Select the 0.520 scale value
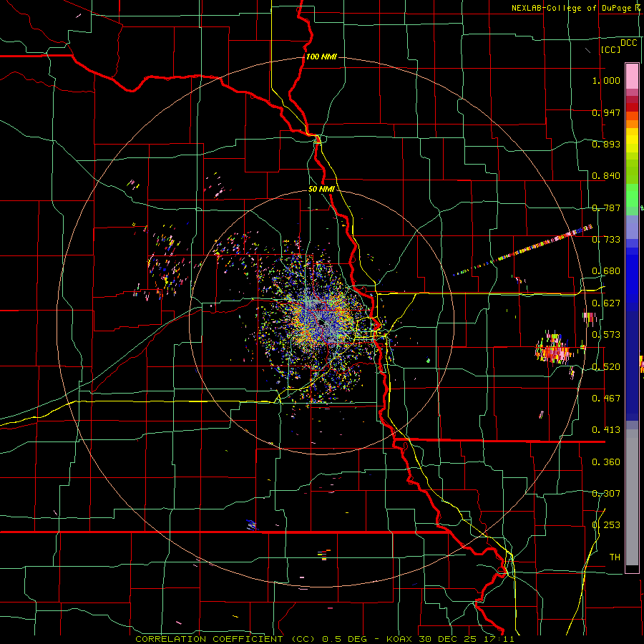Viewport: 644px width, 644px height. 606,367
